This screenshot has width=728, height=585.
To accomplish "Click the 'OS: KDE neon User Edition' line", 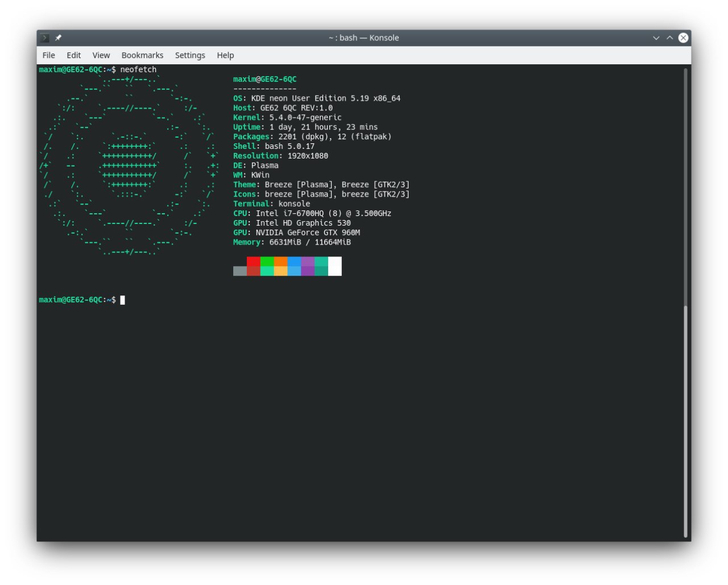I will tap(317, 98).
